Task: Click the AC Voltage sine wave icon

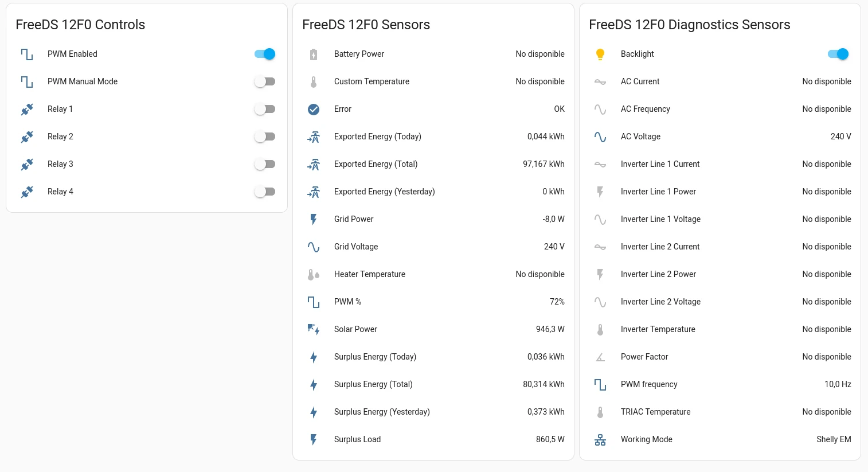Action: pyautogui.click(x=600, y=136)
